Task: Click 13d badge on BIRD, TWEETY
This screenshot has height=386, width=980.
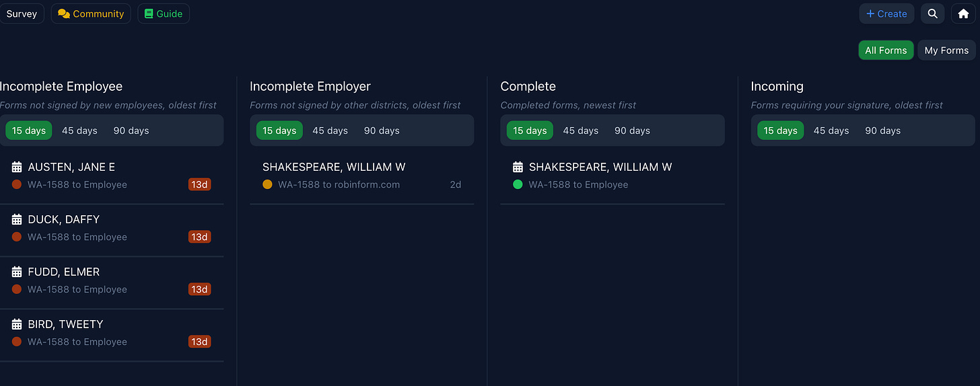Action: (199, 342)
